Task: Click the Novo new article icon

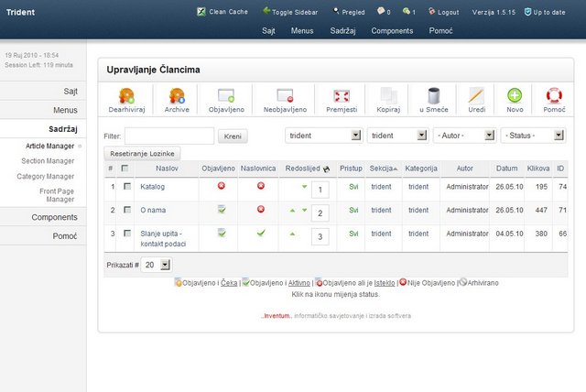Action: [x=515, y=95]
